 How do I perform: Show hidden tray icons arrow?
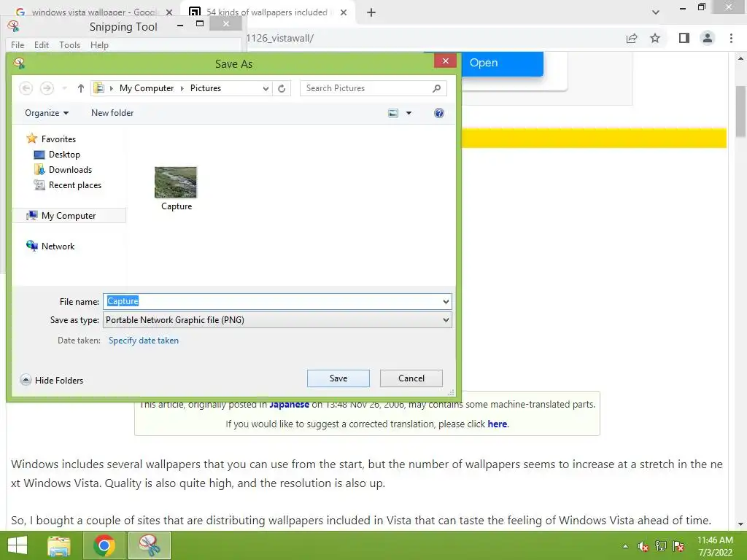[625, 547]
